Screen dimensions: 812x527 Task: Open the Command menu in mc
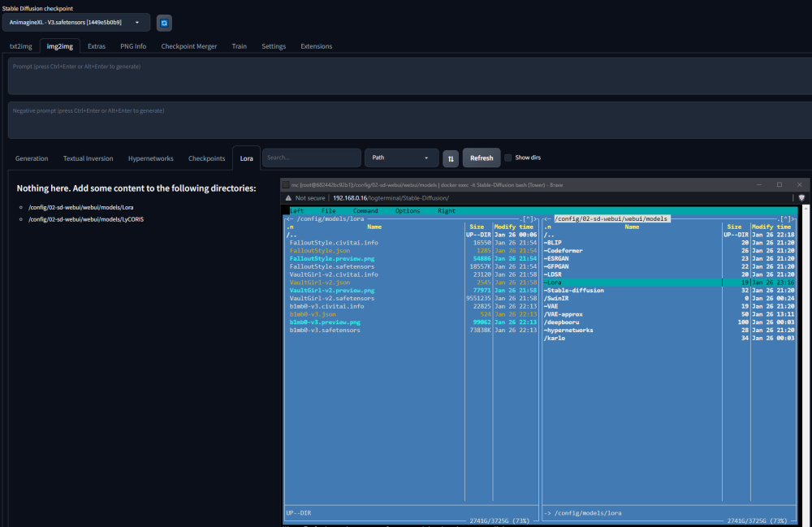click(x=365, y=210)
